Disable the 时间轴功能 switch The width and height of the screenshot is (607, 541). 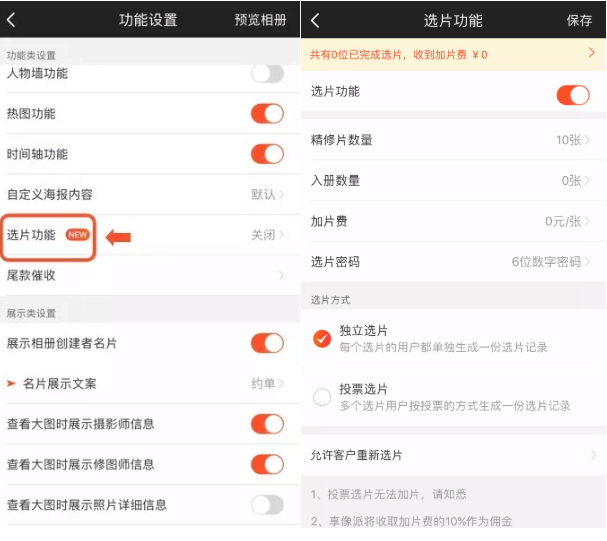[267, 154]
